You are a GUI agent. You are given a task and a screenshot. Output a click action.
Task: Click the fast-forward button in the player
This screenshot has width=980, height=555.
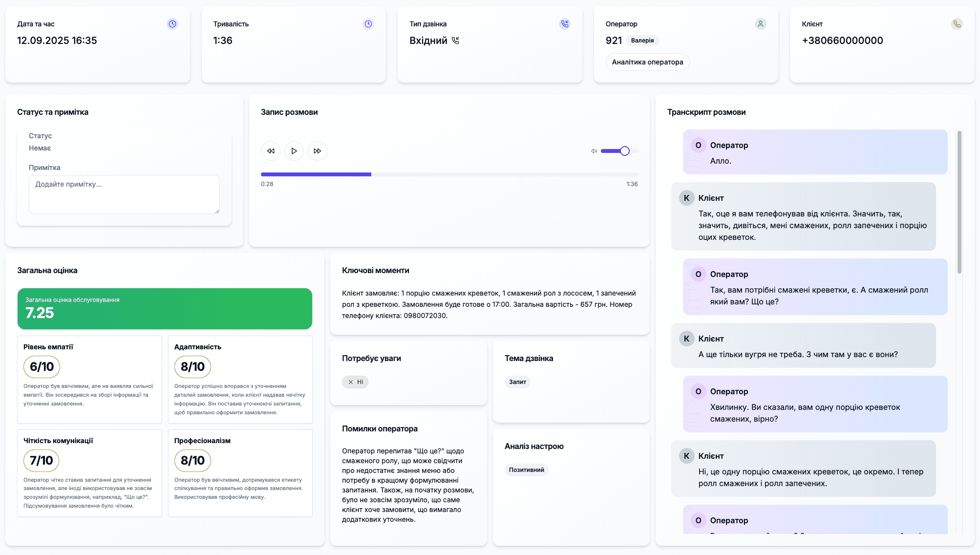tap(317, 151)
